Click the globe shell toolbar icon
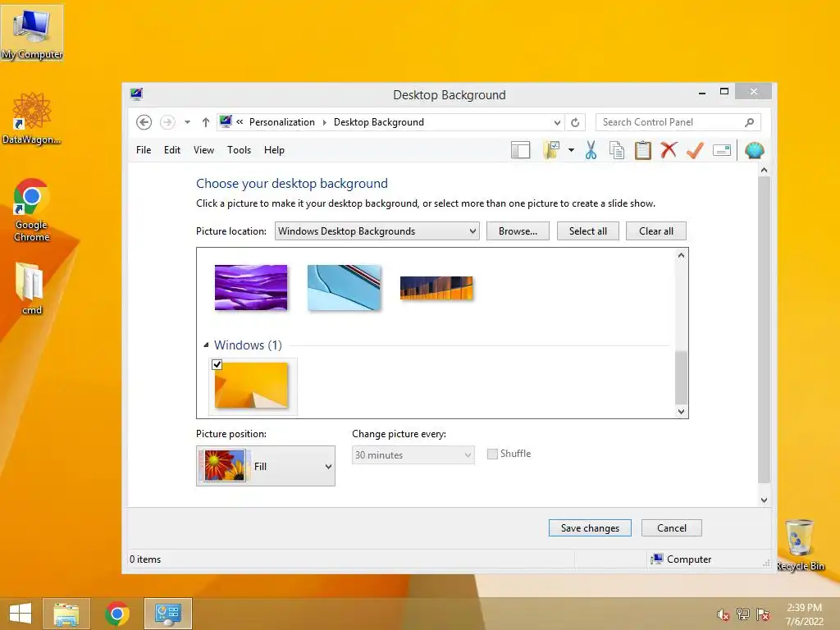 (755, 151)
